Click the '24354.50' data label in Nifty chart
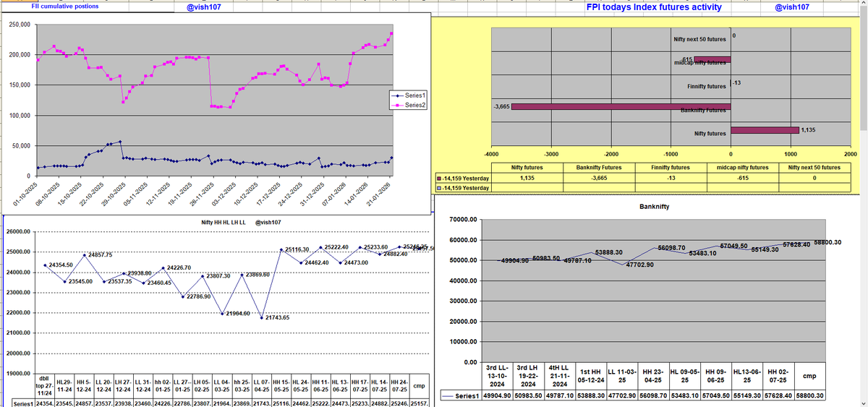 tap(62, 265)
